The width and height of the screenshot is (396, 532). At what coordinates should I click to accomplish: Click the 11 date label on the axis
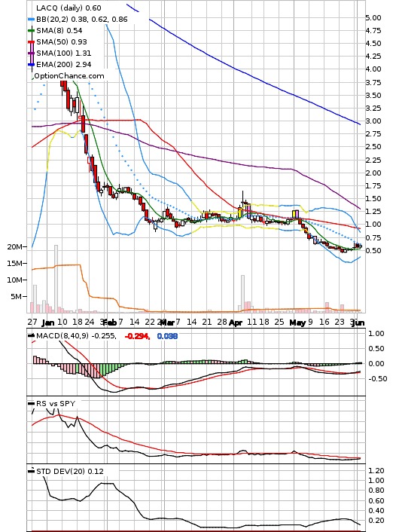pos(251,322)
